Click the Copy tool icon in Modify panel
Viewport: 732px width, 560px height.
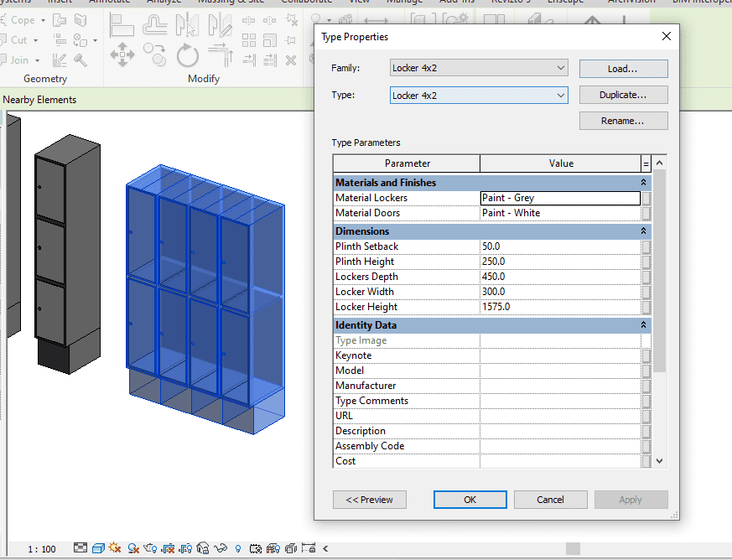(155, 55)
